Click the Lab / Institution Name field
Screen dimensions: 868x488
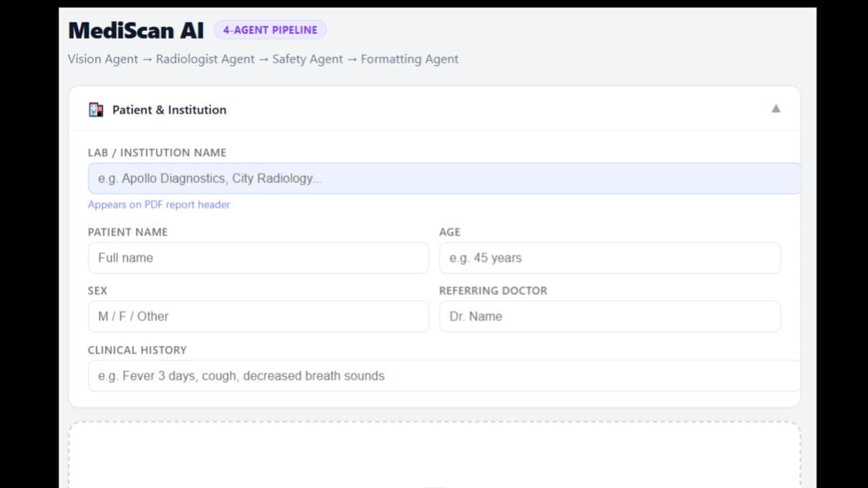point(444,178)
